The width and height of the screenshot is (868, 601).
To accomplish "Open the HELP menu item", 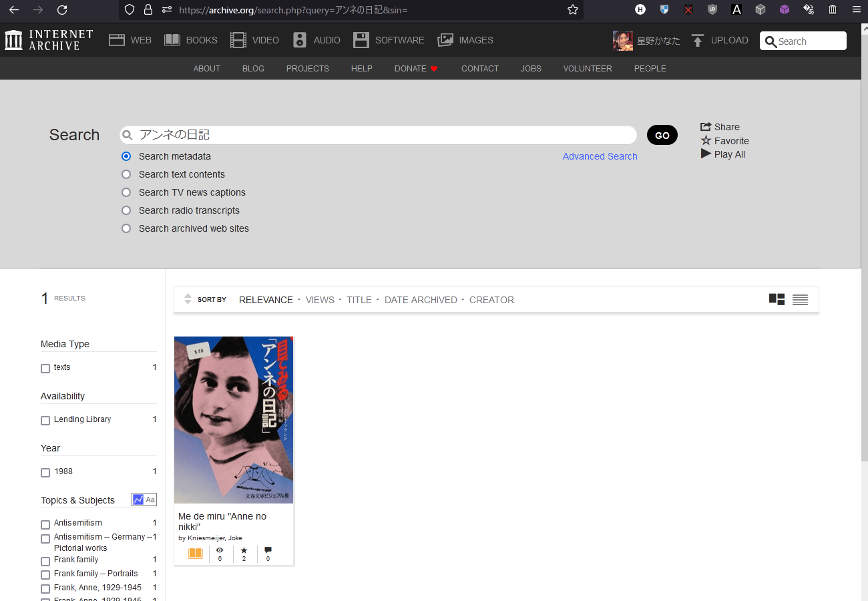I will coord(362,68).
